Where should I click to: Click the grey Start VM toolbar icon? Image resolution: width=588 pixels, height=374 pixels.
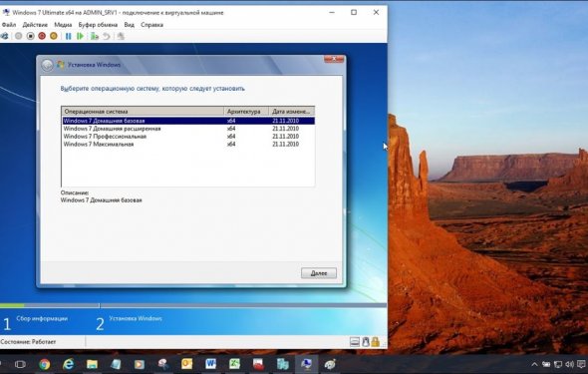click(x=18, y=36)
